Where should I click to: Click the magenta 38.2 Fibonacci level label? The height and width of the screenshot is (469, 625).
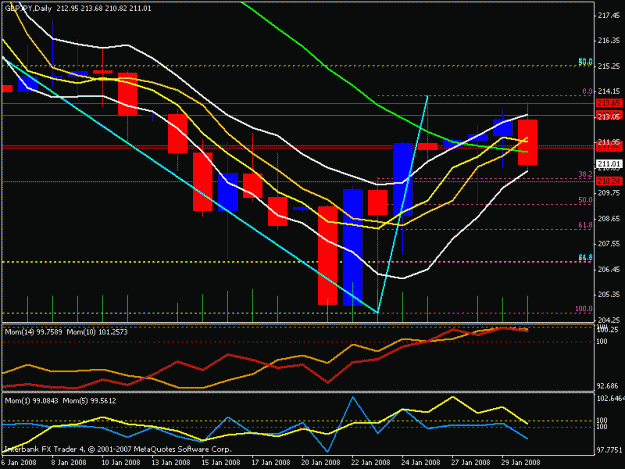click(585, 175)
